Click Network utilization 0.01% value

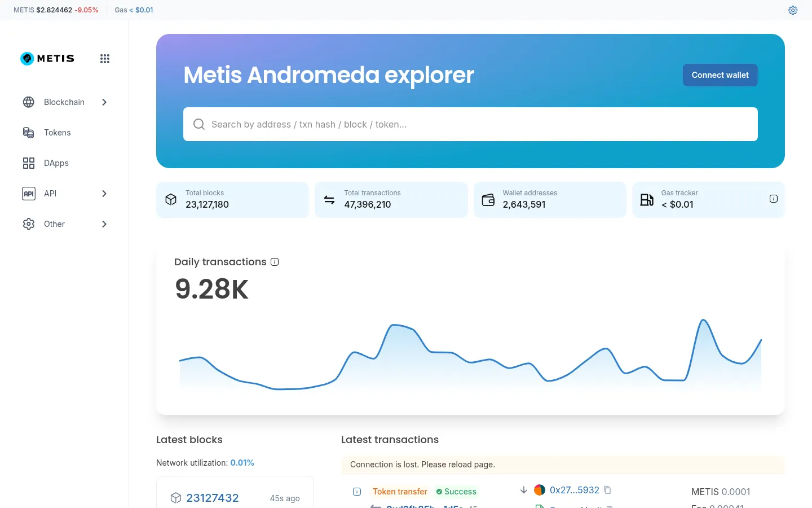coord(242,463)
